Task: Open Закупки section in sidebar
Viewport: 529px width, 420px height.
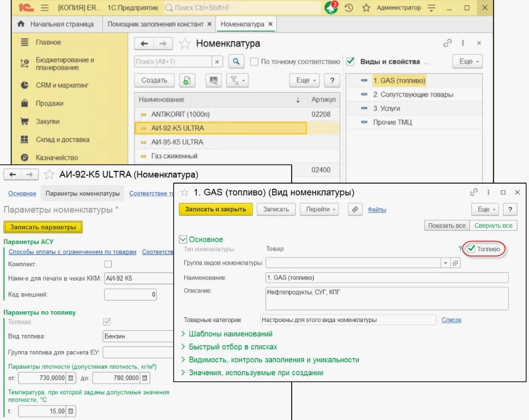Action: point(48,122)
